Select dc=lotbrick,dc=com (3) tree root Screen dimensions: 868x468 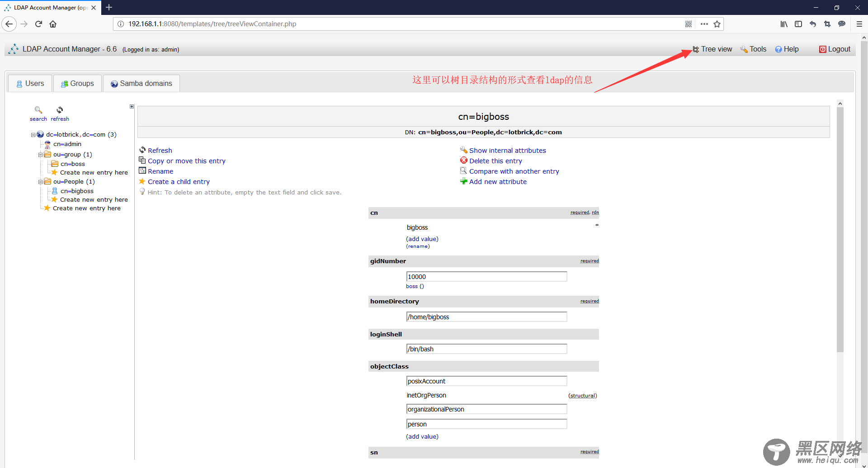point(81,135)
